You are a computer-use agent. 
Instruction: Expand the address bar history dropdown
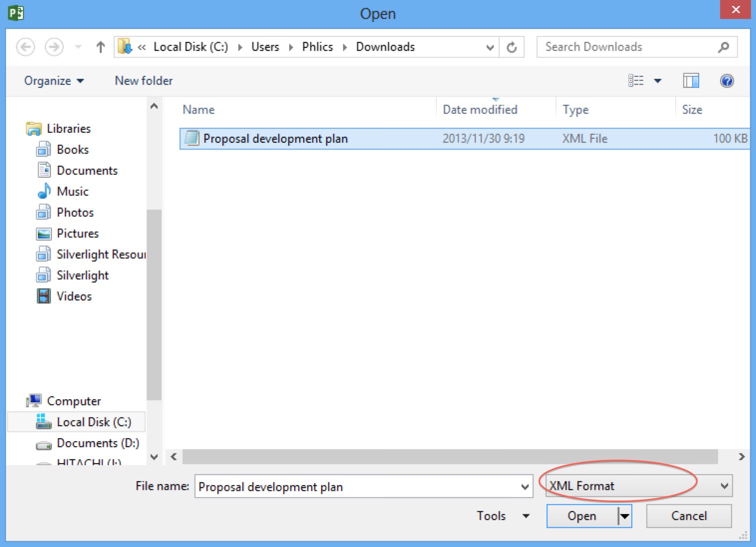pos(490,47)
